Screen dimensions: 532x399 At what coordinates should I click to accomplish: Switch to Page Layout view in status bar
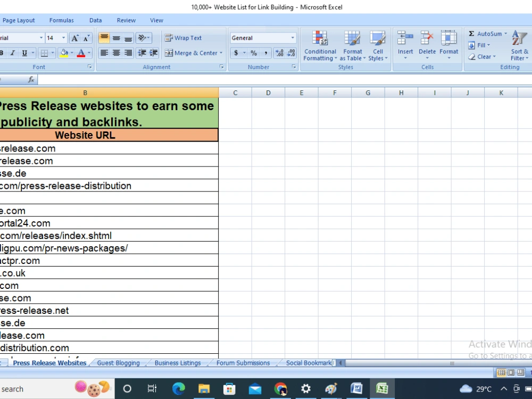[511, 372]
